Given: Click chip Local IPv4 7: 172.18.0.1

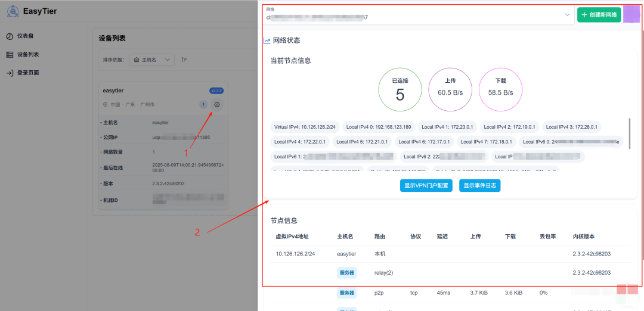Looking at the screenshot, I should pyautogui.click(x=487, y=142).
